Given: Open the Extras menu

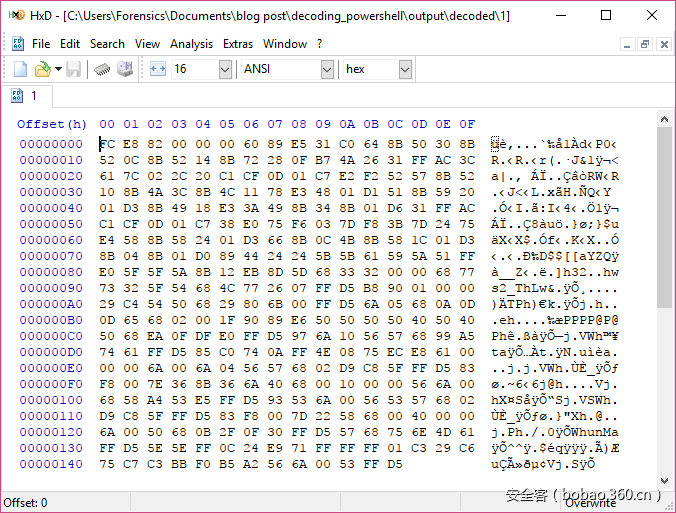Looking at the screenshot, I should point(238,44).
